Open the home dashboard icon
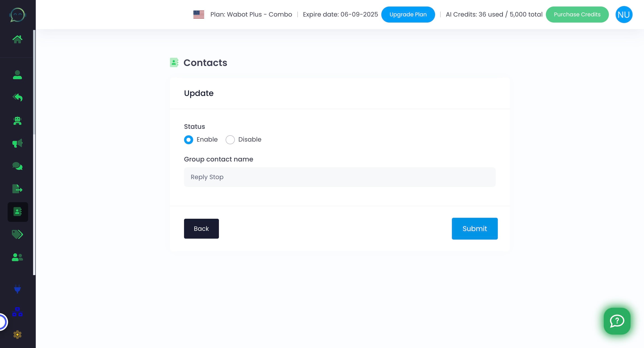 coord(17,39)
